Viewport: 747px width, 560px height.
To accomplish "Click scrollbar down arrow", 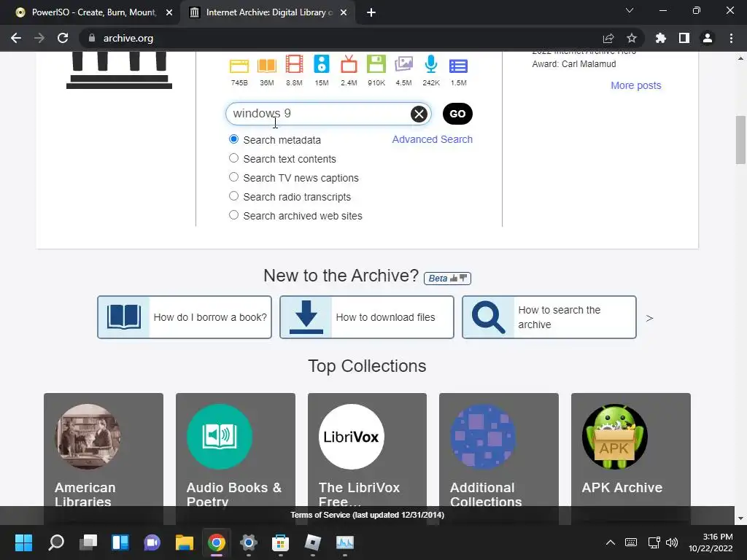I will [740, 518].
